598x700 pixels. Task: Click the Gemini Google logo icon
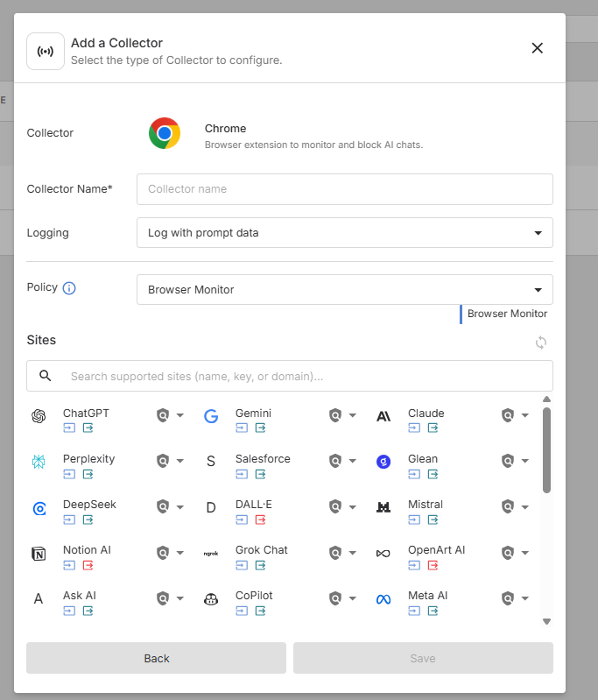point(211,416)
